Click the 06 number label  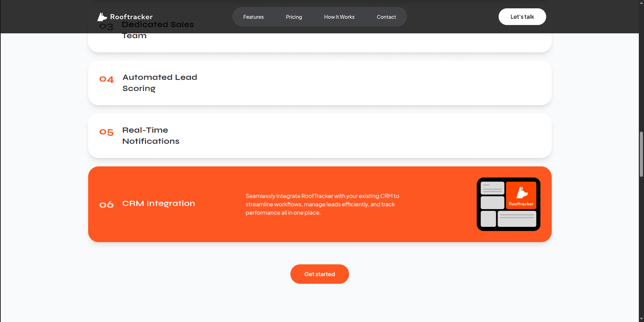tap(107, 205)
